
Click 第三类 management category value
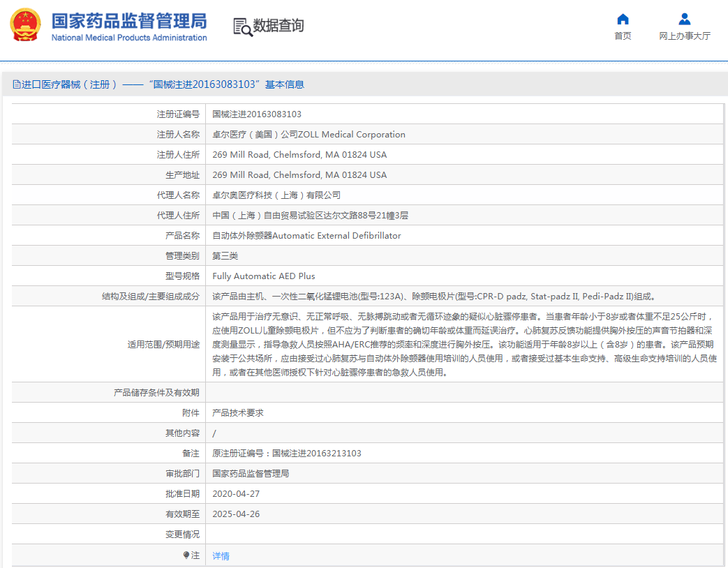(225, 256)
